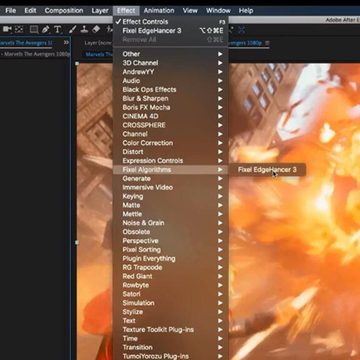
Task: Open the Satori category
Action: click(x=170, y=294)
